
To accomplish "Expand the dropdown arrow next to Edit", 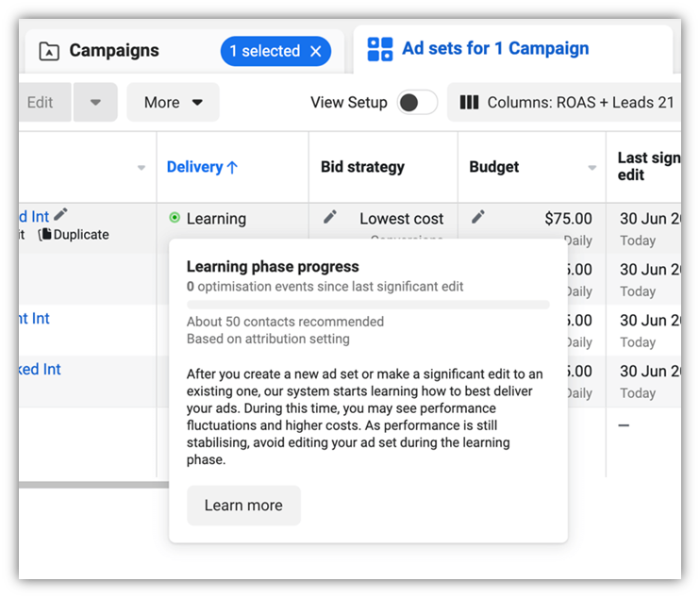I will 95,102.
